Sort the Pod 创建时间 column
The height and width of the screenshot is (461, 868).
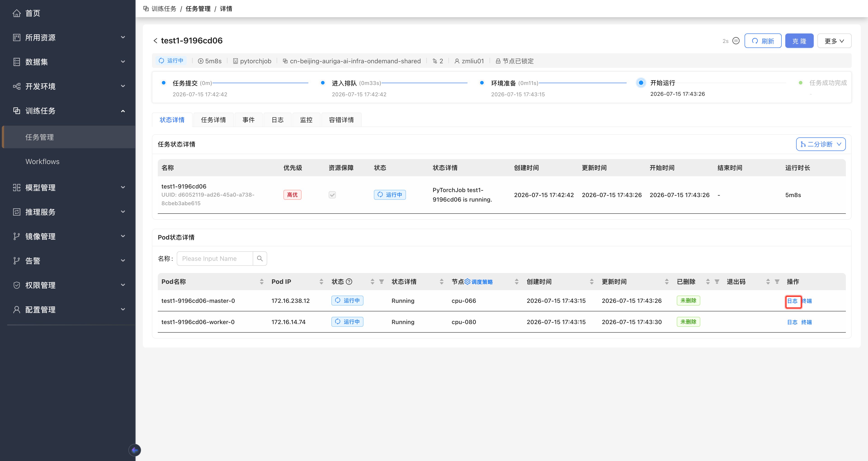click(x=591, y=281)
